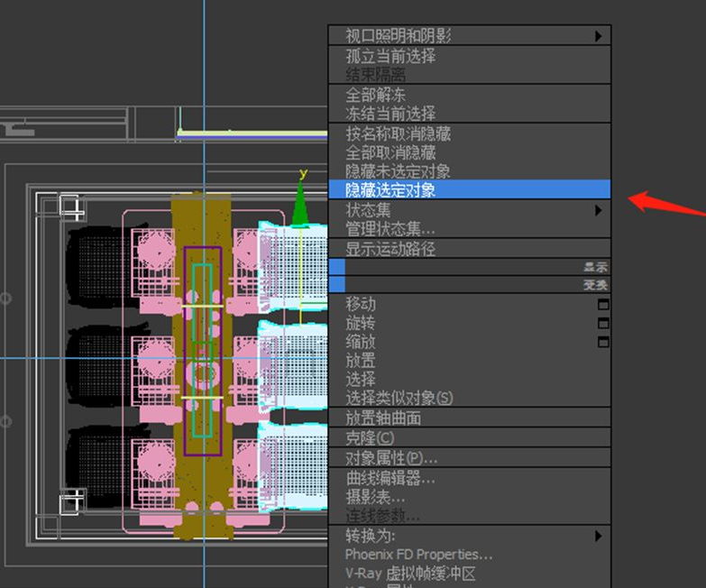
Task: Select 全部取消隐藏
Action: point(470,152)
